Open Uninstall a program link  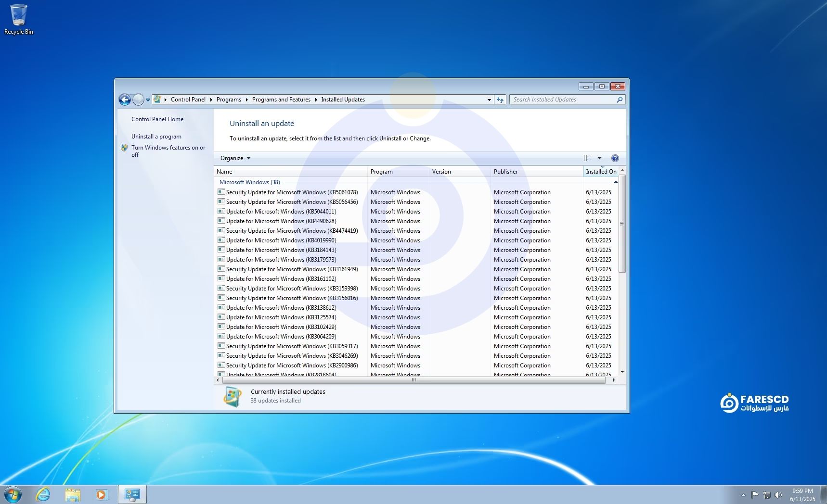pyautogui.click(x=156, y=137)
